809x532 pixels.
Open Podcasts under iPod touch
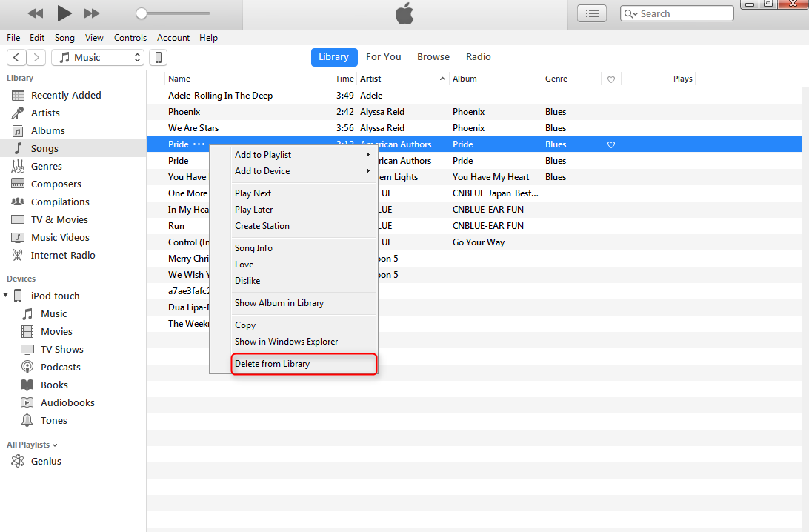pyautogui.click(x=60, y=367)
